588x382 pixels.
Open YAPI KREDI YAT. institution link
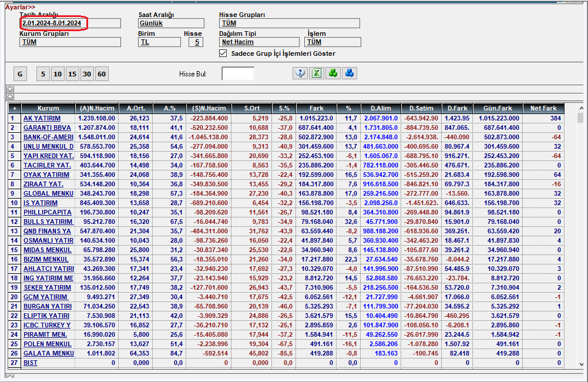(49, 156)
